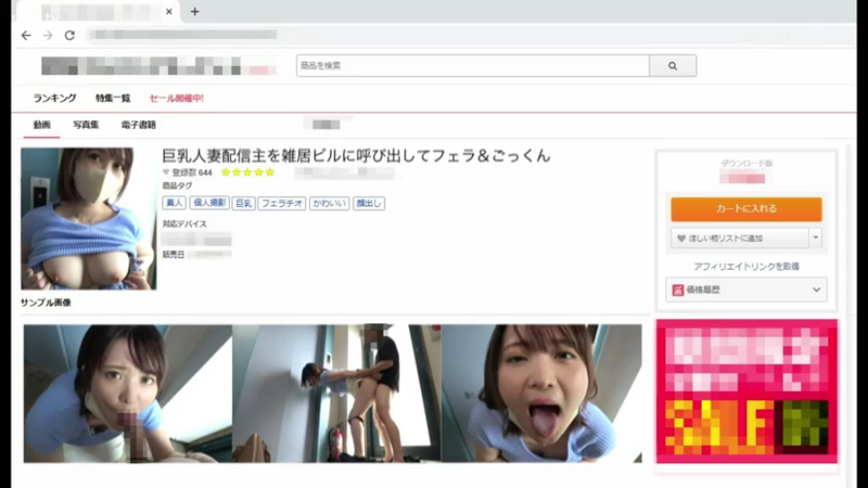The height and width of the screenshot is (488, 868).
Task: Click the アフィリエイトリンクを取得 link
Action: tap(746, 266)
